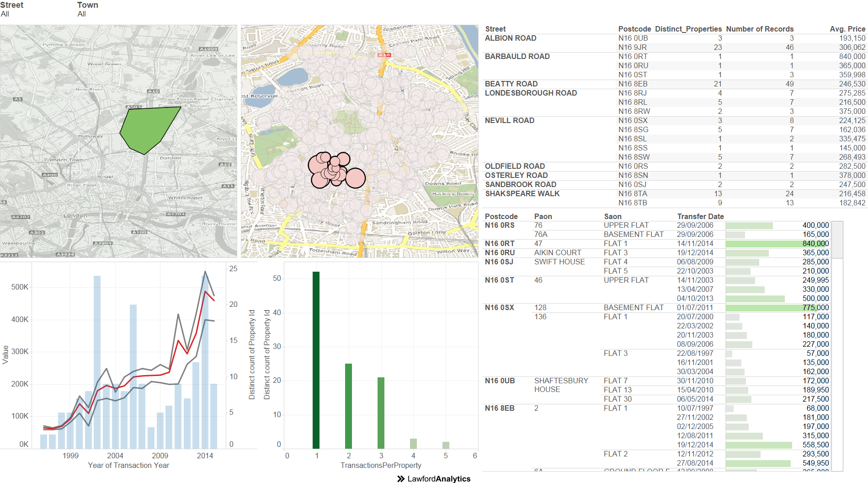Select the 775,000 price bar for BASEMENT FLAT

(777, 308)
